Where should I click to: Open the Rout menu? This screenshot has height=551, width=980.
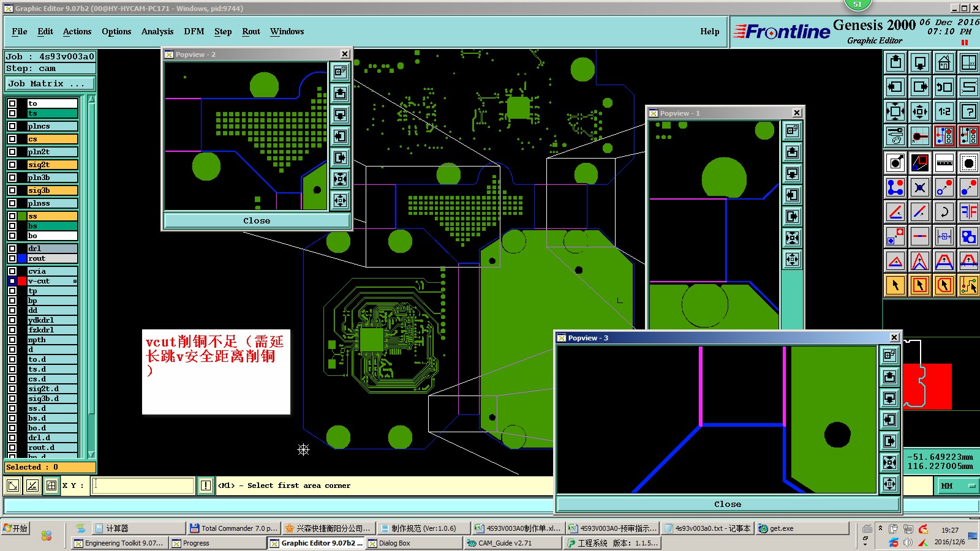251,32
